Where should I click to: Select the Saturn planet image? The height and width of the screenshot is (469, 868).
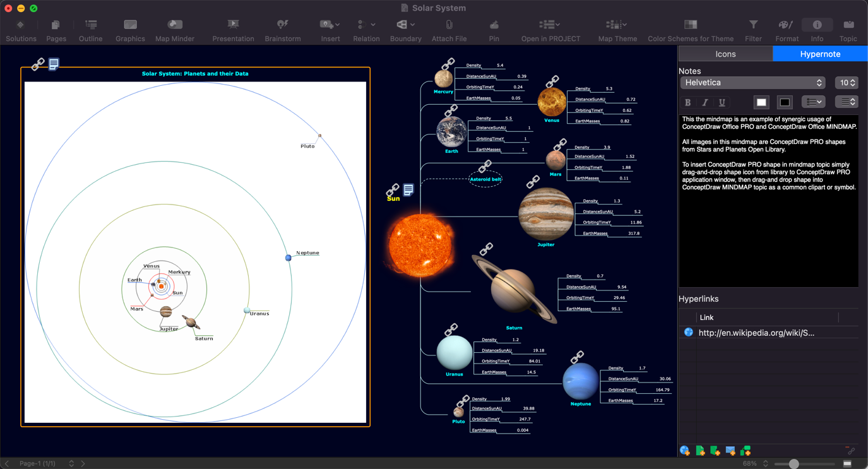pyautogui.click(x=514, y=289)
